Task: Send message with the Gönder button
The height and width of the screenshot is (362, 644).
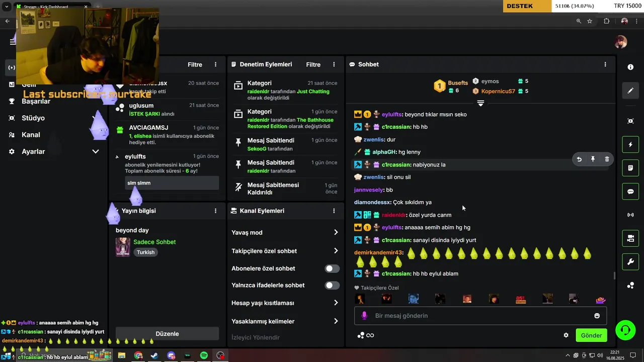Action: click(591, 335)
